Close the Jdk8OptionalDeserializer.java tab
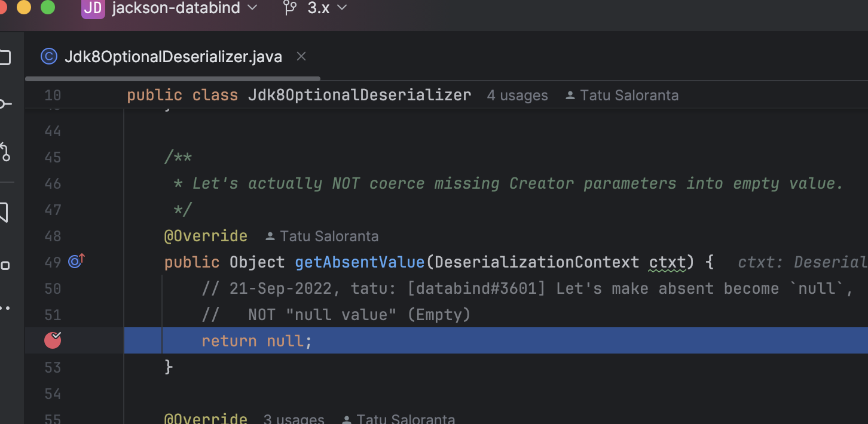The image size is (868, 424). point(301,57)
